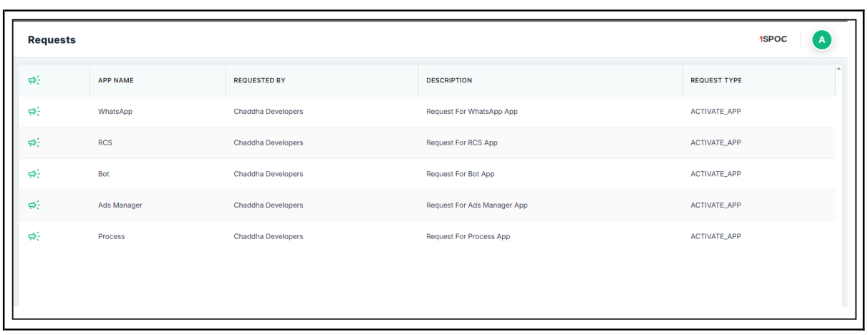
Task: Sort by the REQUESTED BY column header
Action: tap(259, 80)
